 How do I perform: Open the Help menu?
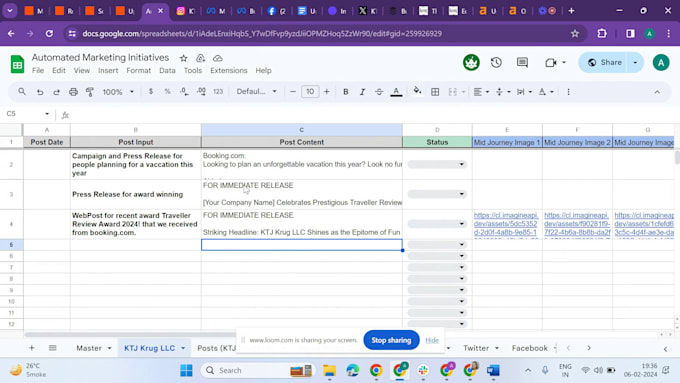tap(263, 70)
